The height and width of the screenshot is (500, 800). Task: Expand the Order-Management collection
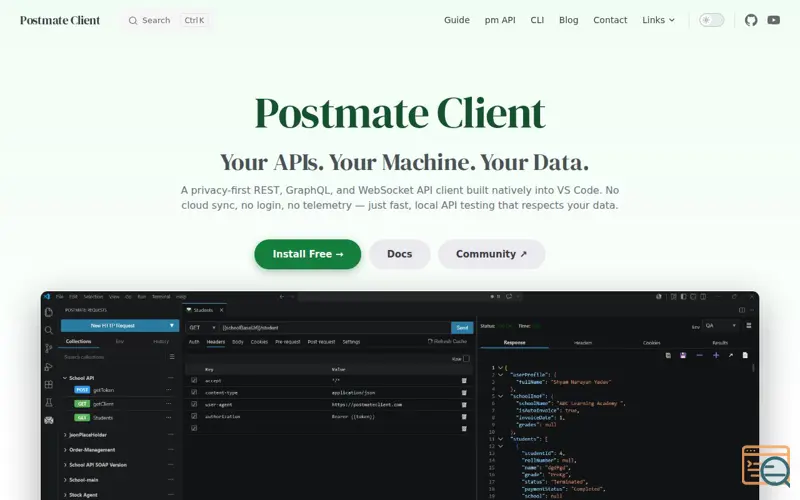(65, 450)
